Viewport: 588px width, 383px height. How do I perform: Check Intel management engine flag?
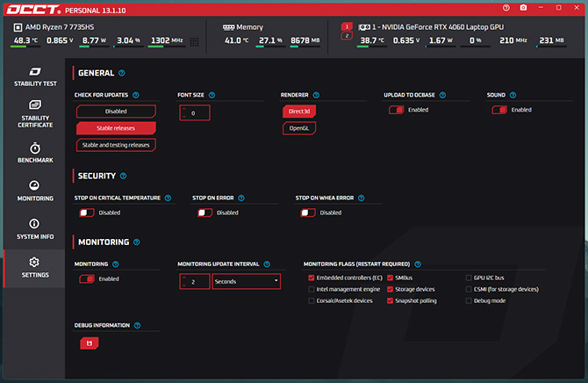click(312, 289)
